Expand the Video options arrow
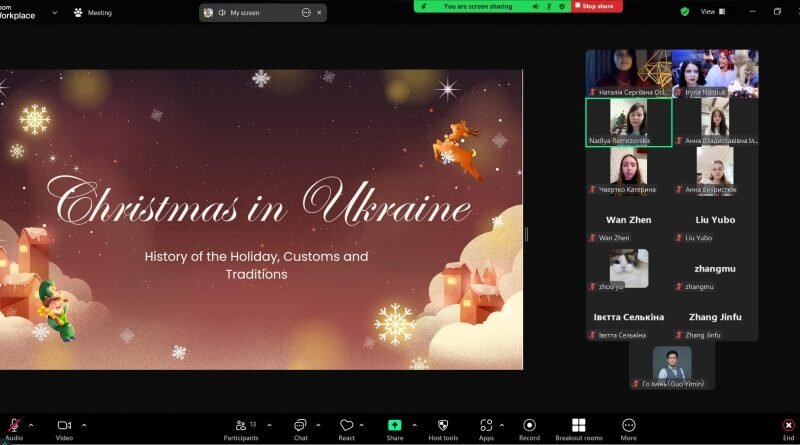Image resolution: width=800 pixels, height=445 pixels. (x=84, y=425)
